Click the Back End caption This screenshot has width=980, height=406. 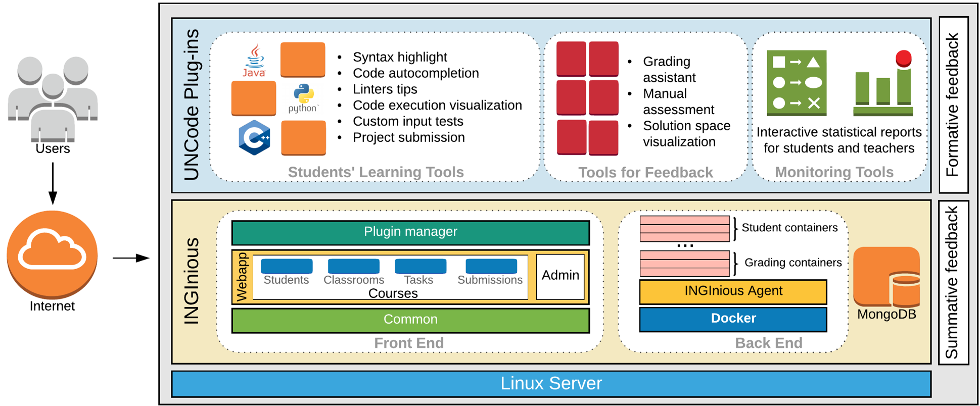768,343
